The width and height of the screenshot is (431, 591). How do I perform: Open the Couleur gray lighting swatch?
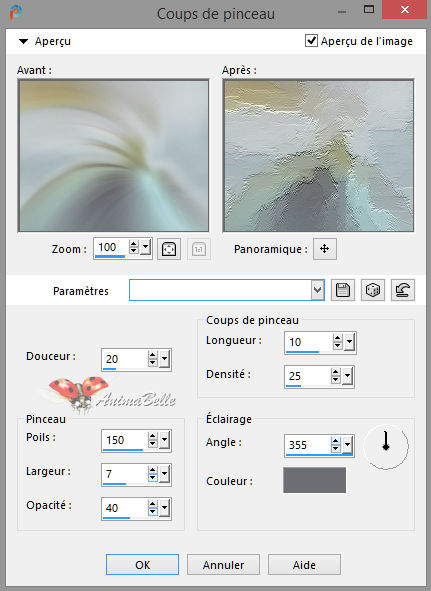tap(314, 480)
